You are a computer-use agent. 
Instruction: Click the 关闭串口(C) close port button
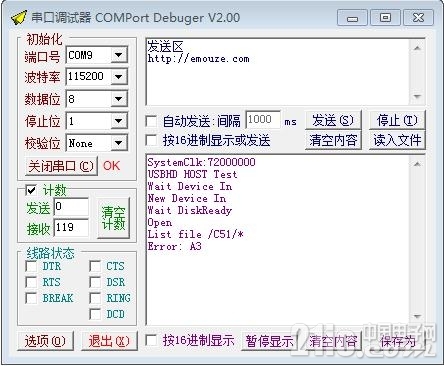61,166
